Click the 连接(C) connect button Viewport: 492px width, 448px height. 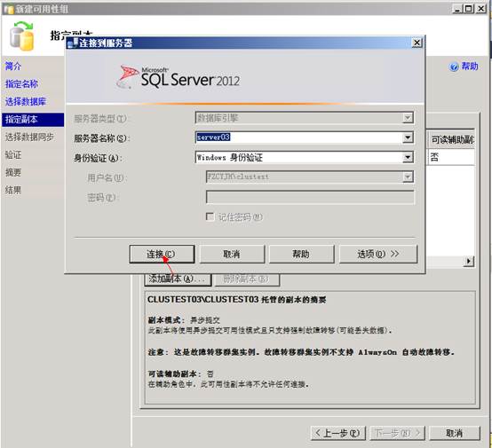162,254
